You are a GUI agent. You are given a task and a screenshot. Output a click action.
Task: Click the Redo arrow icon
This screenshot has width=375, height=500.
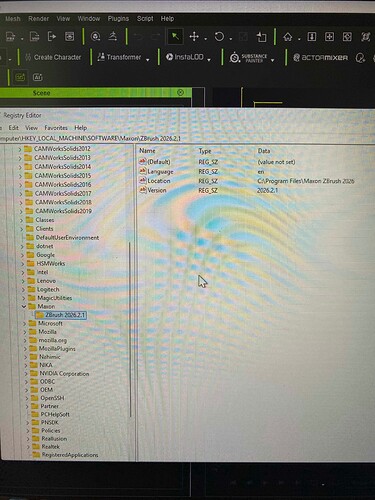[x=156, y=37]
